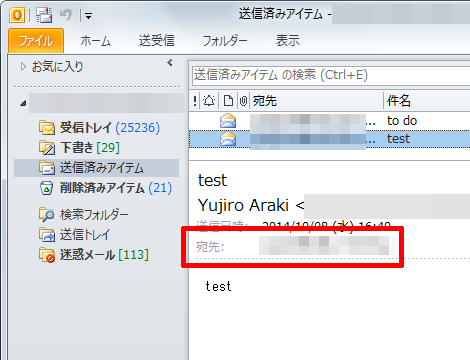Click the envelope icon of the test message
Screen dimensions: 470x360
click(x=228, y=139)
